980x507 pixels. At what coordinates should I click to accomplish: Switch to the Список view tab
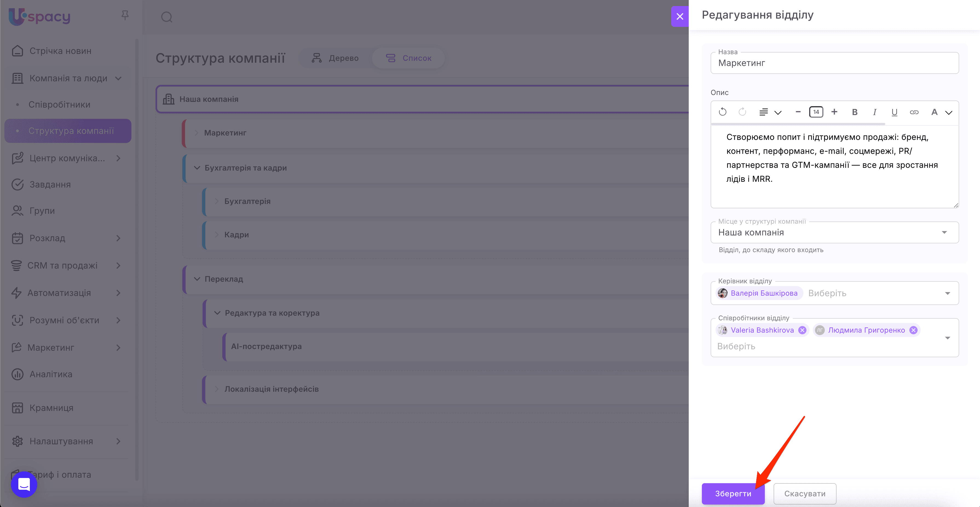coord(409,58)
